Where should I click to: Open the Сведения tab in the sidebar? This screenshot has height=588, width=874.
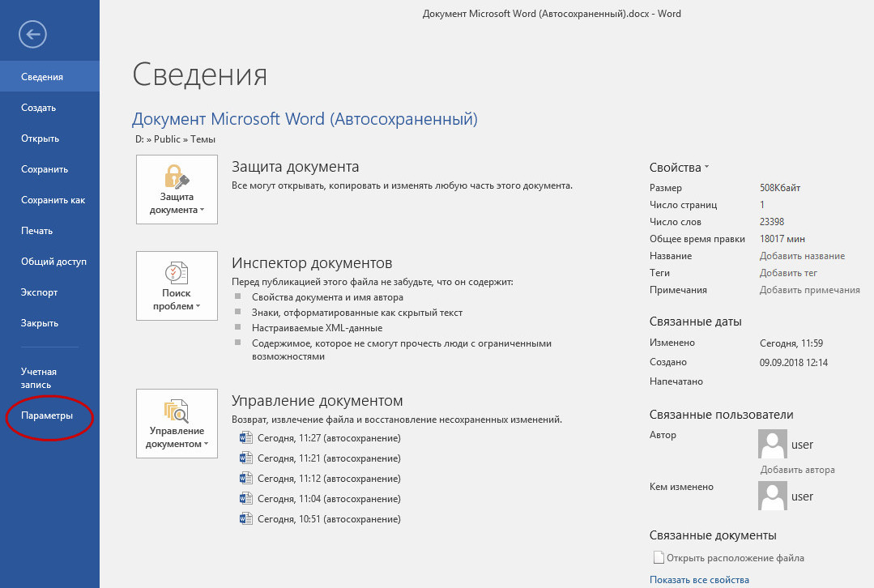tap(49, 76)
